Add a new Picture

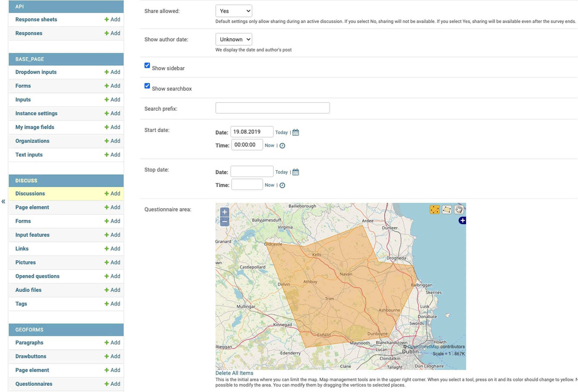[x=112, y=262]
